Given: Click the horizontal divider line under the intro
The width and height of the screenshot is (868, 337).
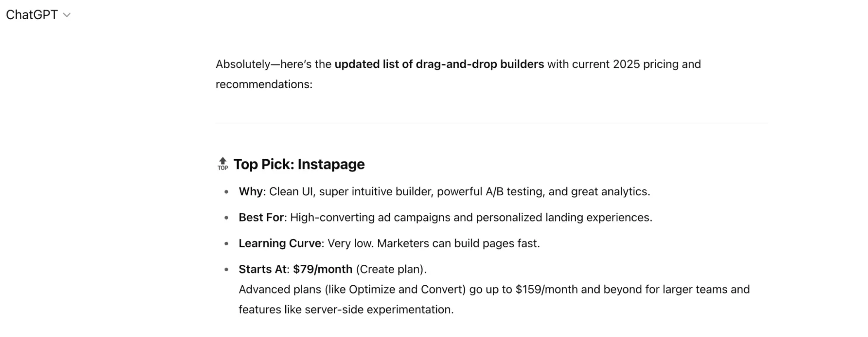Looking at the screenshot, I should [x=492, y=123].
